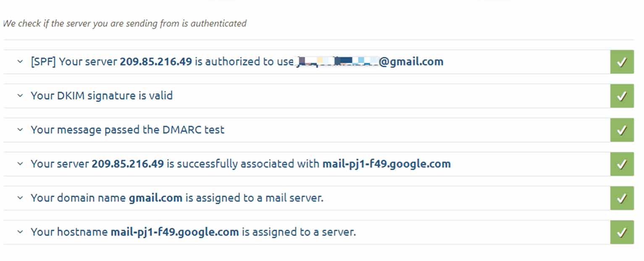Click the blurred @gmail.com email address

tap(370, 62)
